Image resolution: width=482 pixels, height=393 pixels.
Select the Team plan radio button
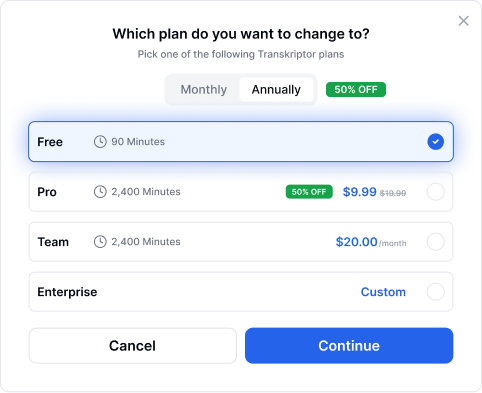(436, 242)
